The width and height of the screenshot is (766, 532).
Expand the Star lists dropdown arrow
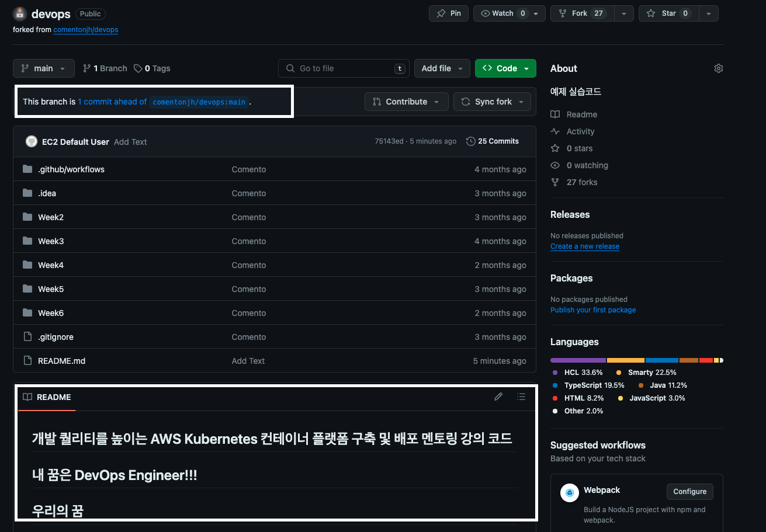(708, 13)
